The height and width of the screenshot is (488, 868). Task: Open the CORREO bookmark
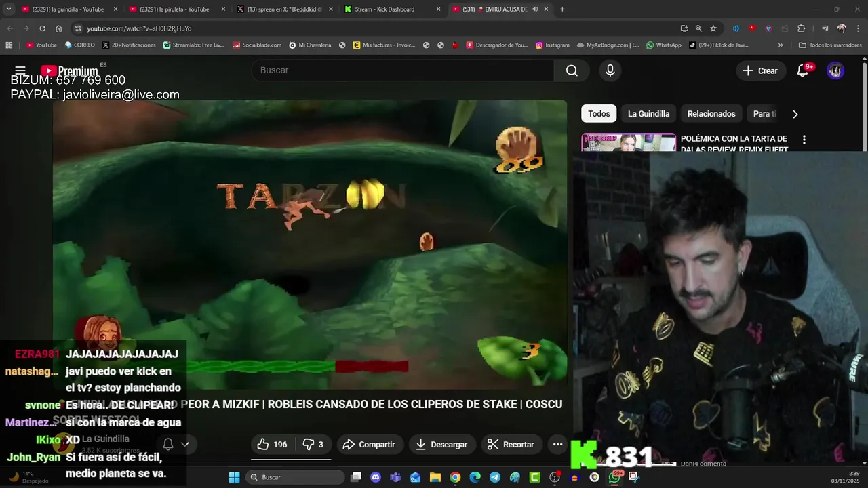[80, 45]
